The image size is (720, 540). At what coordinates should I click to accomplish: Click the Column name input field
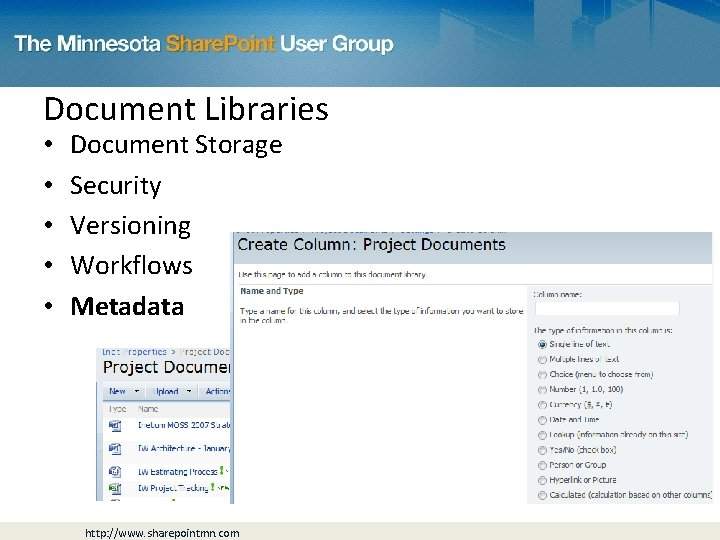(607, 309)
